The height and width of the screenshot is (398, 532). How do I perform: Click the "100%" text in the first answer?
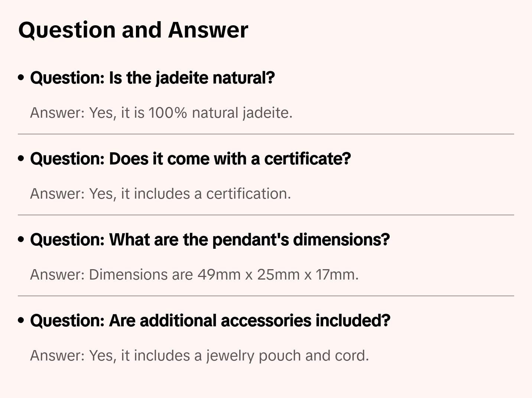coord(168,113)
